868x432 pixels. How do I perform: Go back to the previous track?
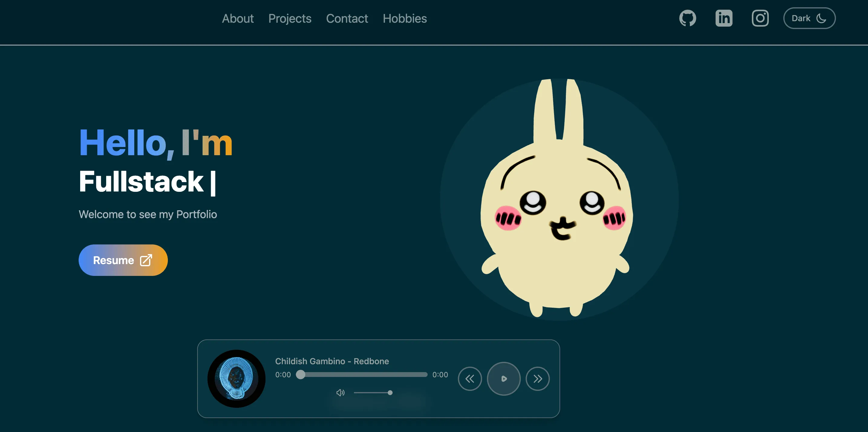coord(470,378)
